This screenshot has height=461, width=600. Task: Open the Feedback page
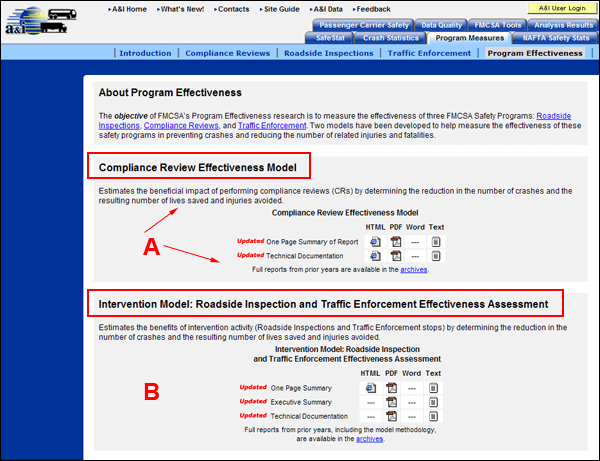coord(373,9)
